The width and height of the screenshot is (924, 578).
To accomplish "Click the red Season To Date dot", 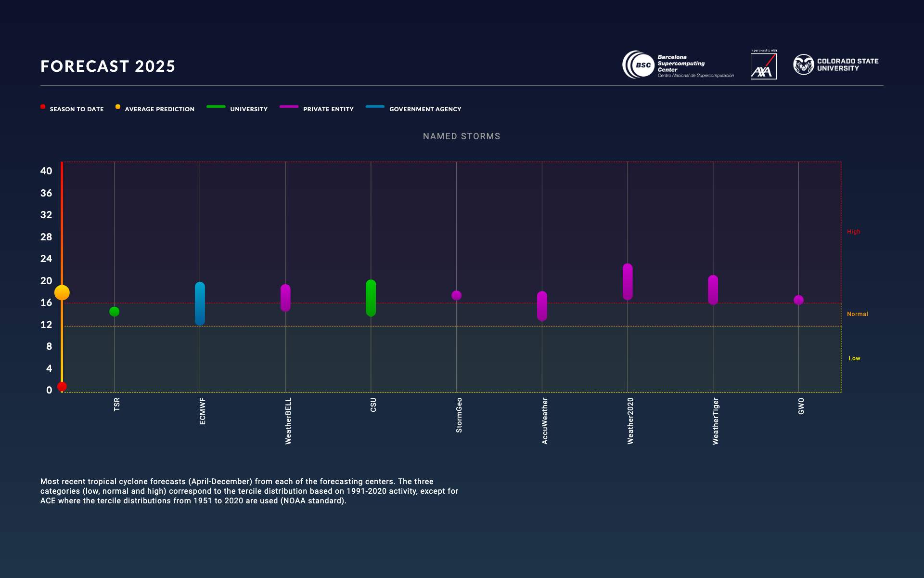I will point(62,386).
